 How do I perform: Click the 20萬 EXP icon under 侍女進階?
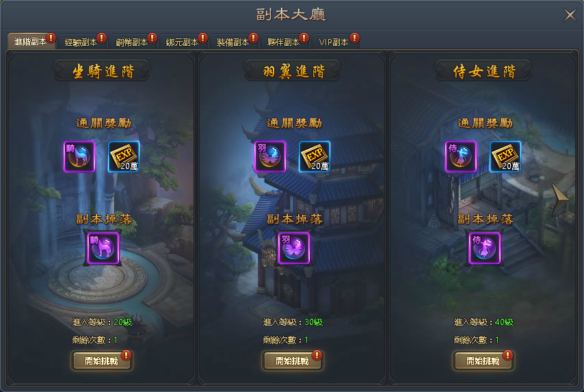505,157
